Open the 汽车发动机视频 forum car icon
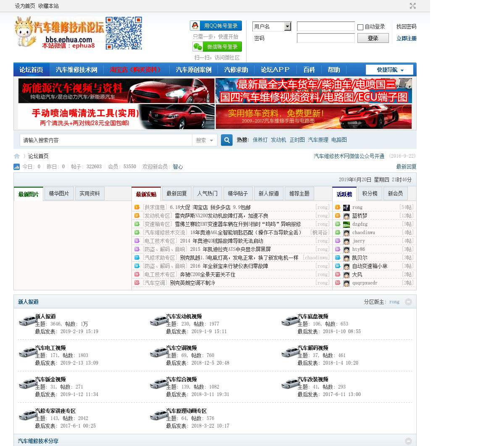The image size is (504, 446). [158, 321]
